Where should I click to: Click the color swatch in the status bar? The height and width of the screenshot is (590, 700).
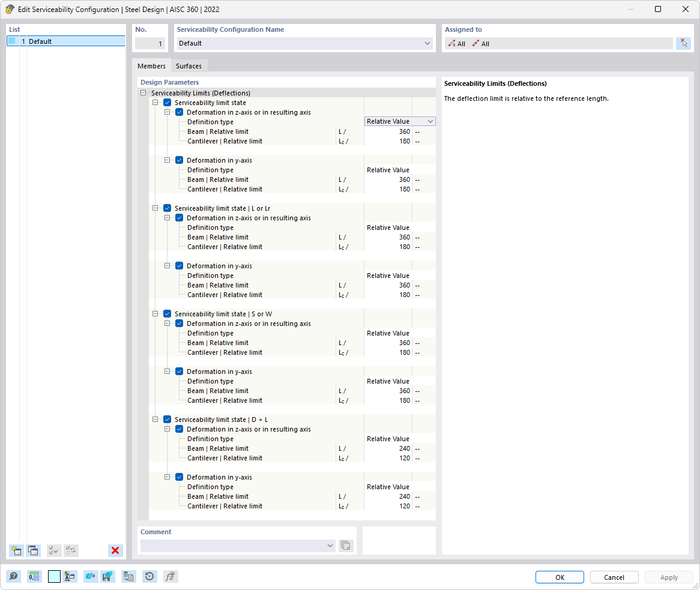click(x=53, y=576)
